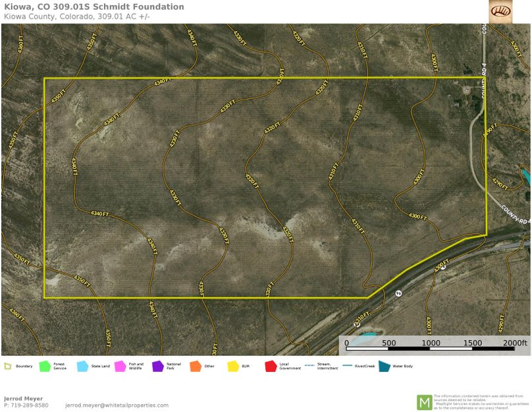532x412 pixels.
Task: Click the Water Body teal color swatch
Action: [x=385, y=366]
